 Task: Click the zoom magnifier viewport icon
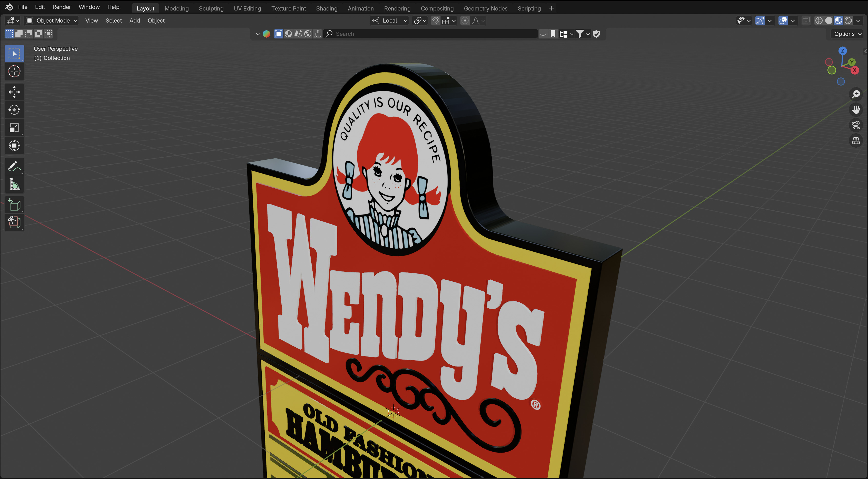coord(856,94)
